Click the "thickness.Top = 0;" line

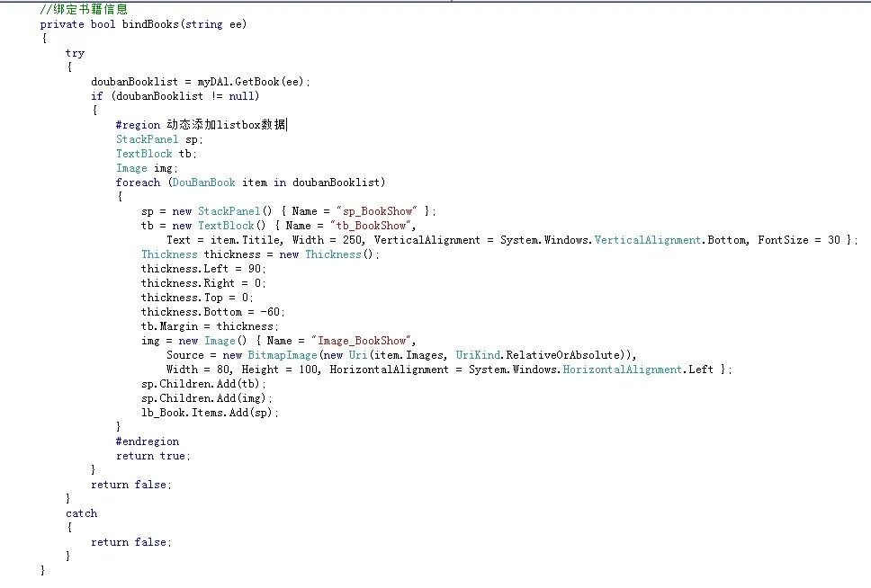coord(197,298)
